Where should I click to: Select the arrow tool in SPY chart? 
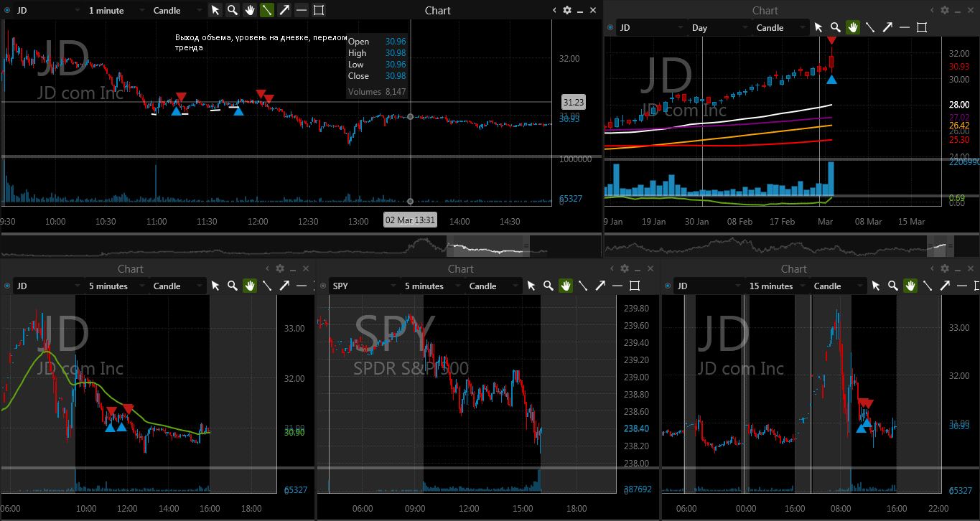pyautogui.click(x=600, y=286)
